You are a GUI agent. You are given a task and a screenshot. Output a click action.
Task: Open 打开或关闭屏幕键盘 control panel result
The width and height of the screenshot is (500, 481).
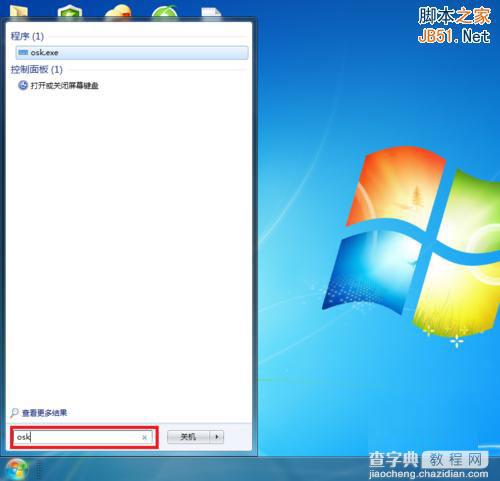(64, 86)
